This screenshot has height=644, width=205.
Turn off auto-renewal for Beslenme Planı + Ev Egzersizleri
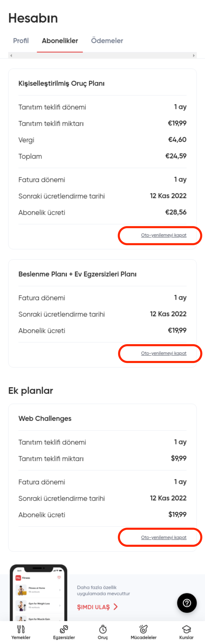[x=164, y=353]
